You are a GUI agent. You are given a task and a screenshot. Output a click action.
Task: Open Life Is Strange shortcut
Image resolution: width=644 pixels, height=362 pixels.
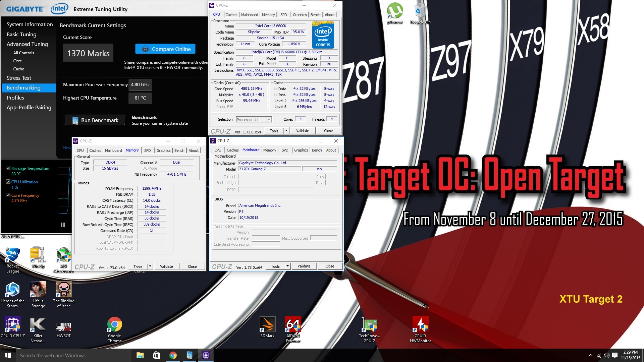38,295
